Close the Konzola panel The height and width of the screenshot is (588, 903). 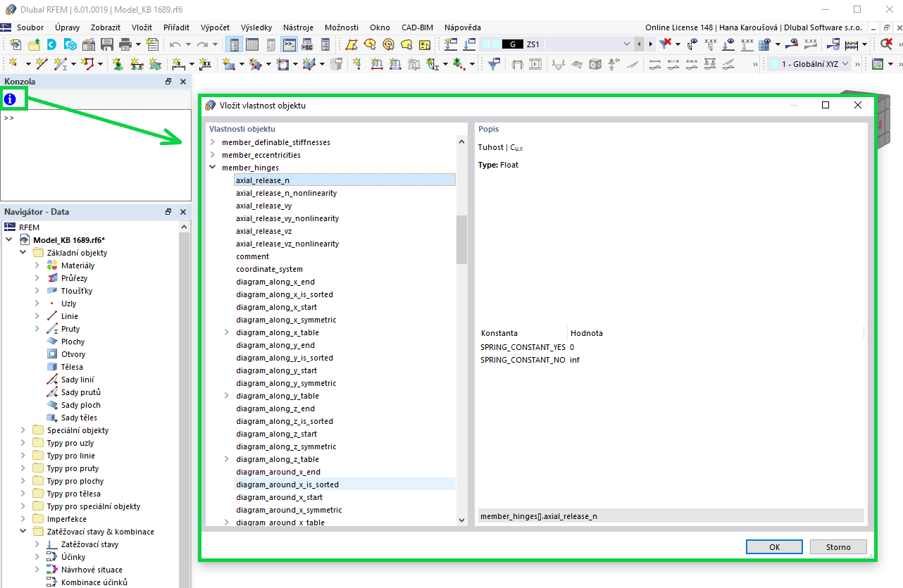click(183, 82)
